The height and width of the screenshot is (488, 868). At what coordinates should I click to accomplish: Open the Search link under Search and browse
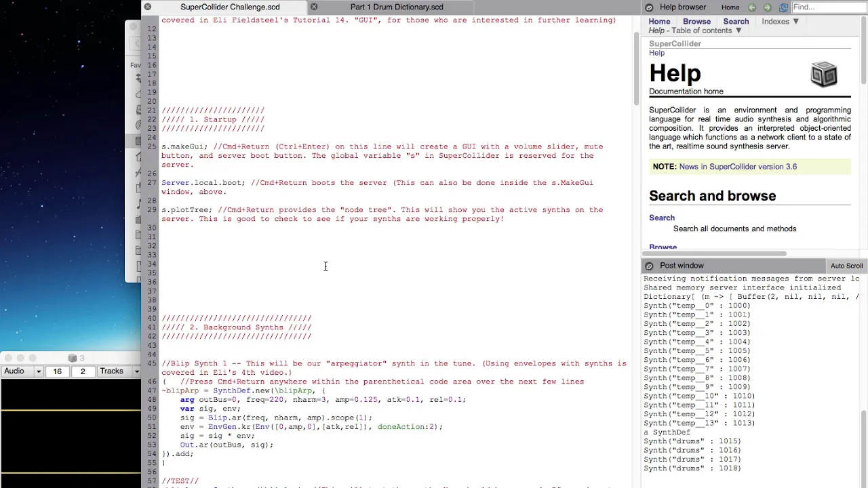click(662, 218)
